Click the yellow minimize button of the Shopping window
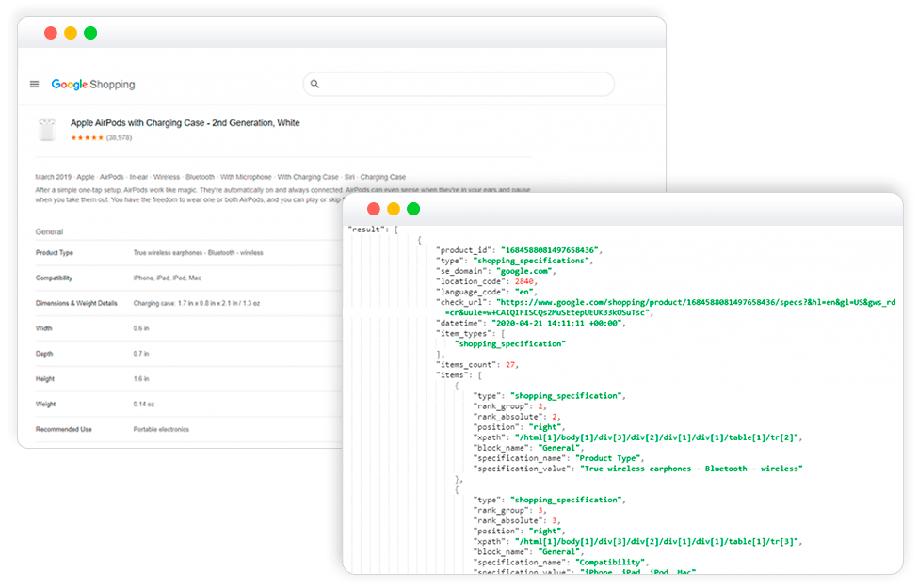Screen dimensions: 918x588 71,33
